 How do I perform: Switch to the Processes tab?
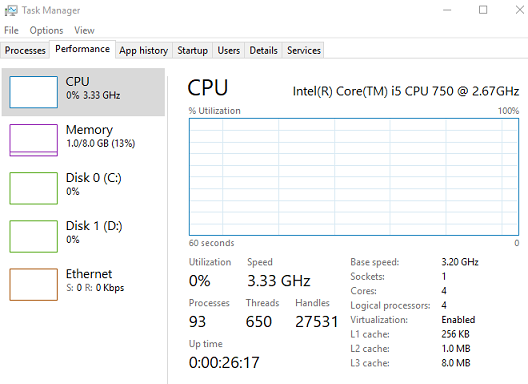coord(25,50)
